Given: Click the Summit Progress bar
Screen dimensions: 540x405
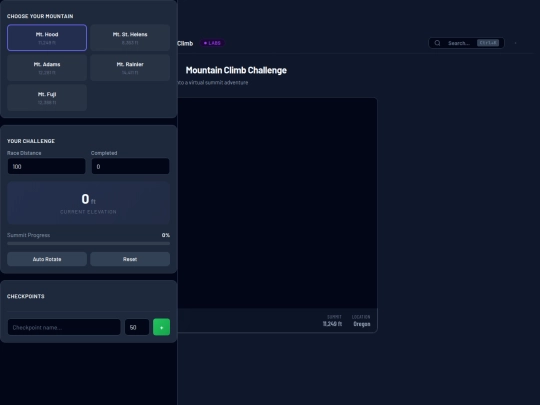Looking at the screenshot, I should 89,243.
